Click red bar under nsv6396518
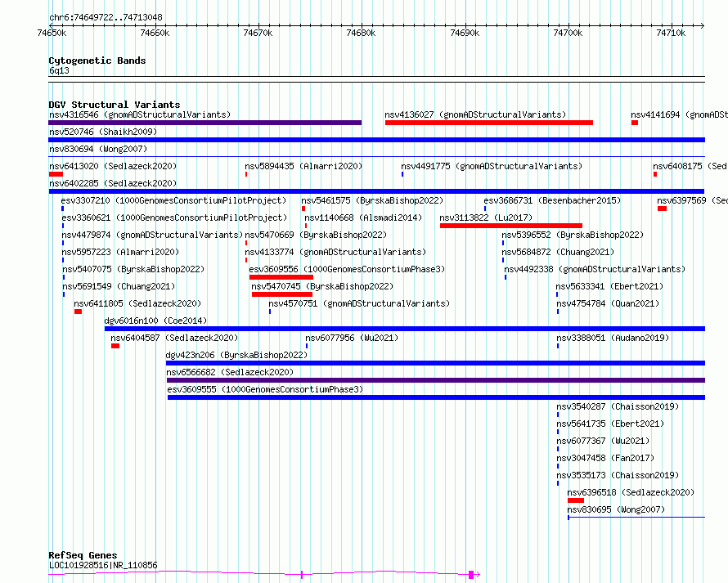728x583 pixels. coord(576,500)
